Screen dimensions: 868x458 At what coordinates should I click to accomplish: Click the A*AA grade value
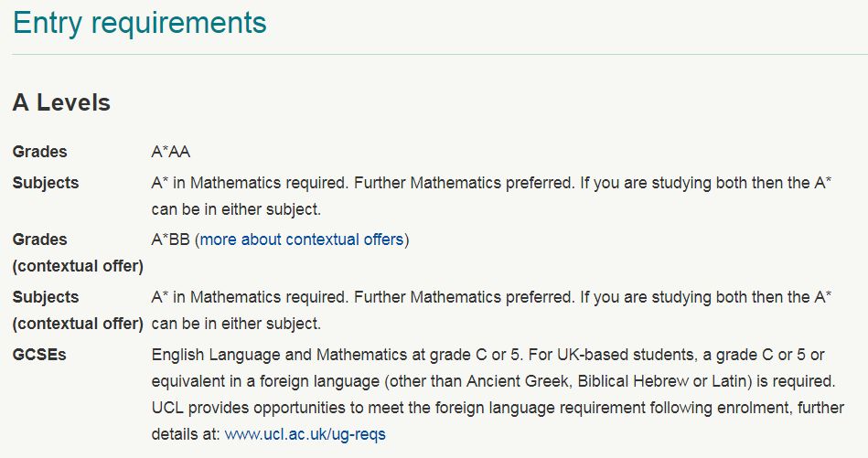[171, 152]
